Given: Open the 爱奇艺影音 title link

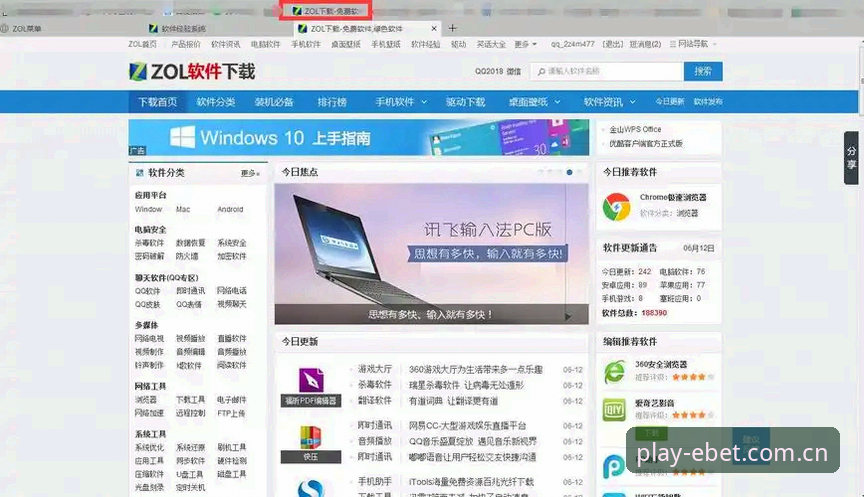Looking at the screenshot, I should coord(655,403).
